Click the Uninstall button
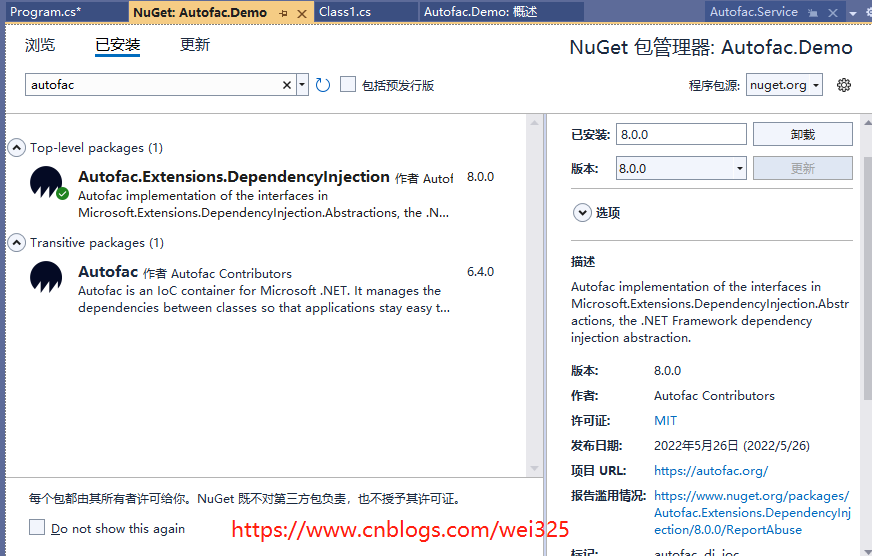This screenshot has width=872, height=556. (802, 135)
